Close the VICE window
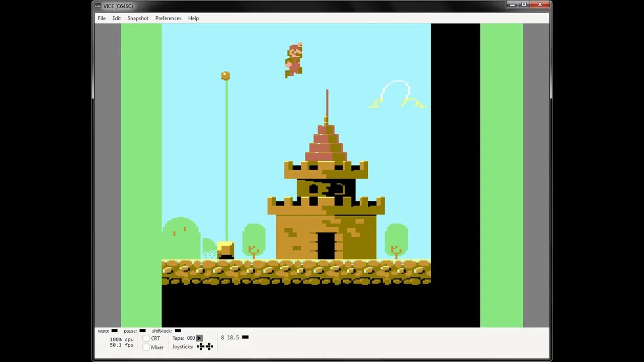Image resolution: width=644 pixels, height=362 pixels. click(x=540, y=5)
